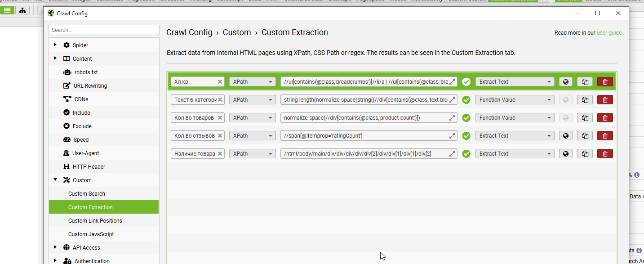Clear the 'Текст в категории' extractor name
The width and height of the screenshot is (644, 264).
tap(220, 100)
